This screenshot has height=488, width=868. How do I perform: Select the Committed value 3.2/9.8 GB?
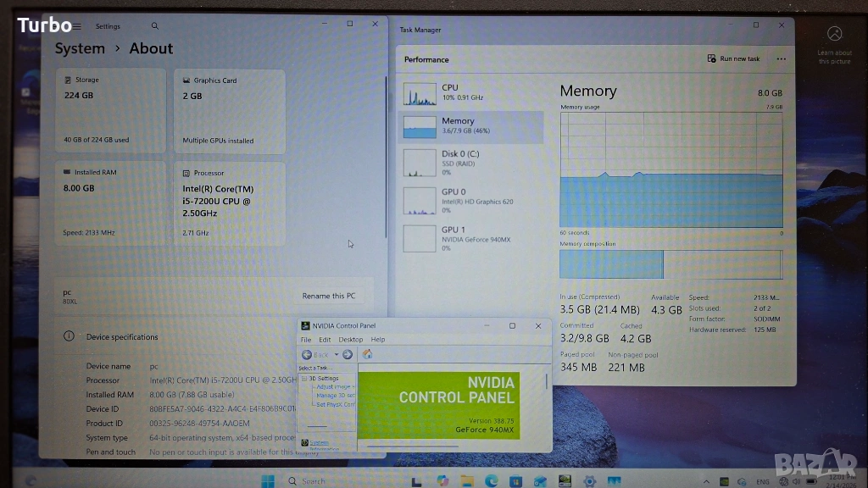click(x=585, y=338)
